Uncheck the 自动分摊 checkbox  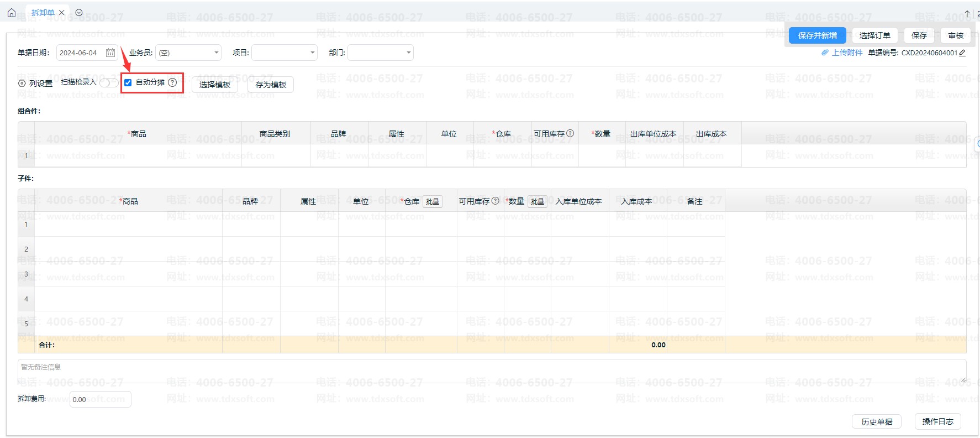pyautogui.click(x=128, y=82)
